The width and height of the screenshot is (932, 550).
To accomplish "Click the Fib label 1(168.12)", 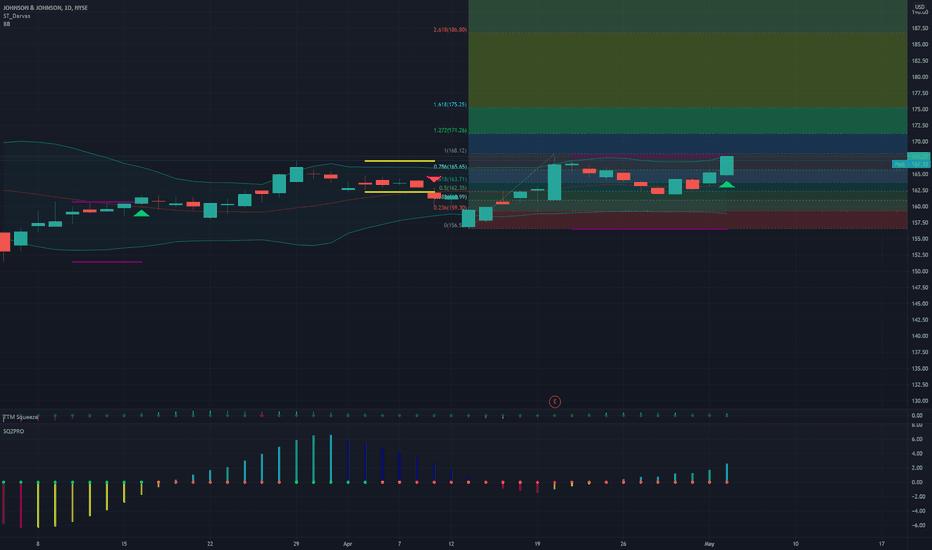I will (x=455, y=151).
